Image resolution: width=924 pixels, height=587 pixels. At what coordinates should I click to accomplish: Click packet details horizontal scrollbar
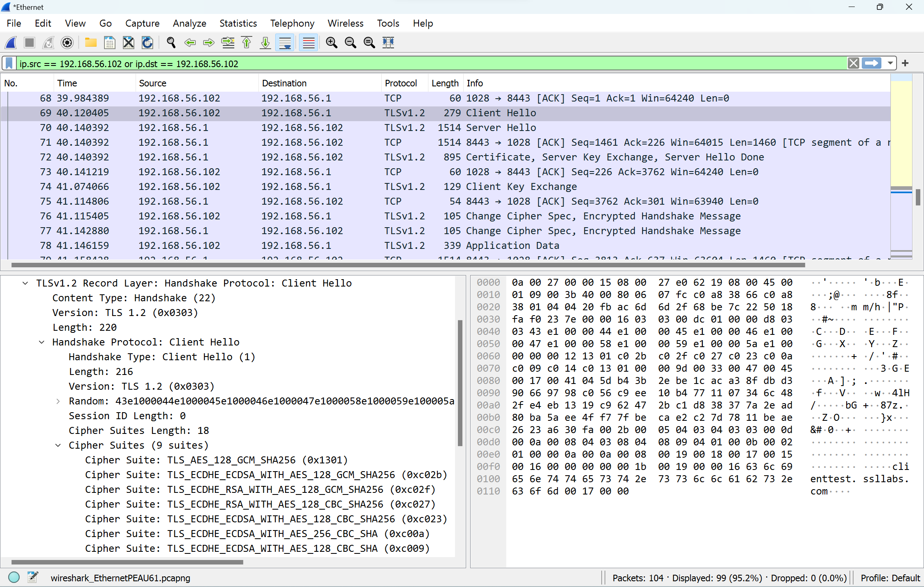click(127, 562)
